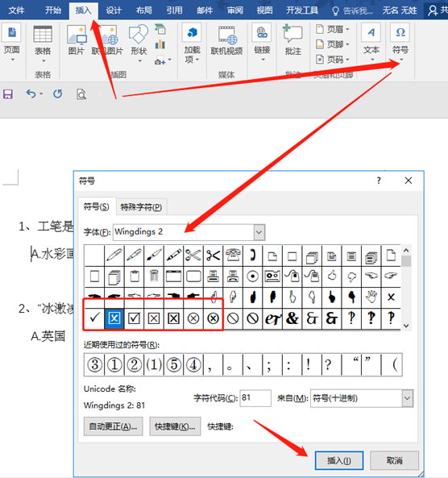Save the document with floppy icon
448x478 pixels.
pyautogui.click(x=8, y=94)
